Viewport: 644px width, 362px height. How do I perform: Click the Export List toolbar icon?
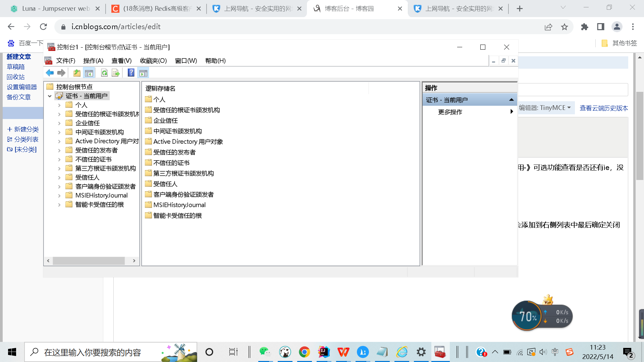click(x=116, y=73)
